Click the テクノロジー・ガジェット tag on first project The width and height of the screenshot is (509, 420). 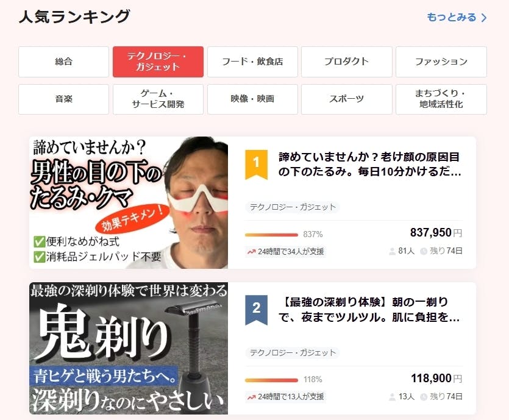(x=293, y=207)
